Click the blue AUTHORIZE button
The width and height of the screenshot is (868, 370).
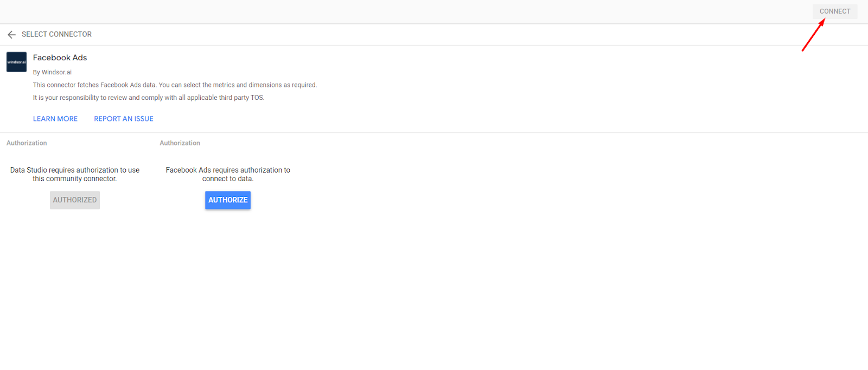pos(228,200)
